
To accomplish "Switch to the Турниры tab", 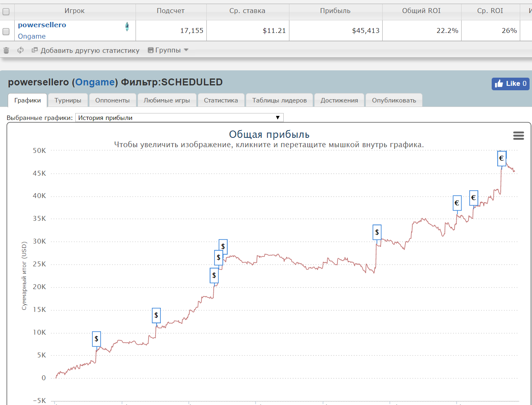I will pos(68,100).
